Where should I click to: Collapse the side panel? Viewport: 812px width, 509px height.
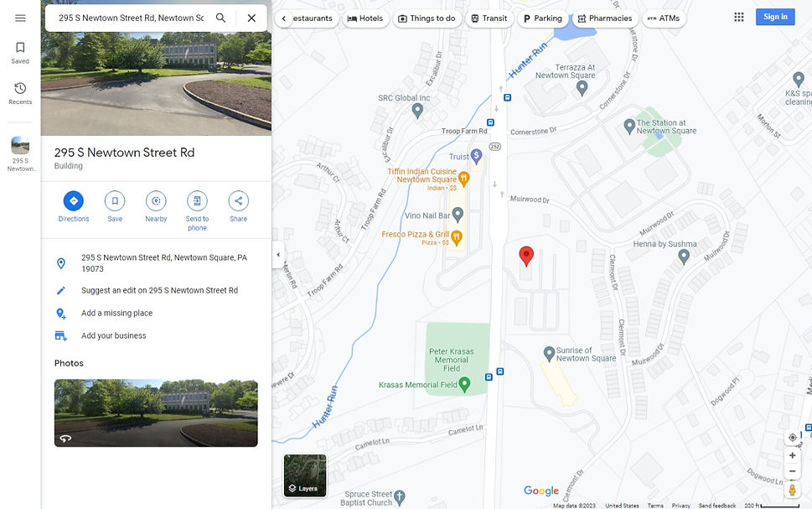pyautogui.click(x=278, y=255)
